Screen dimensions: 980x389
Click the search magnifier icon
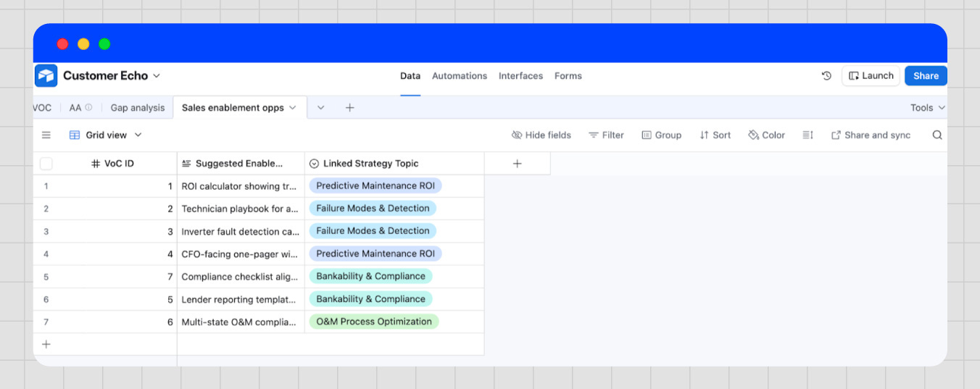tap(937, 135)
